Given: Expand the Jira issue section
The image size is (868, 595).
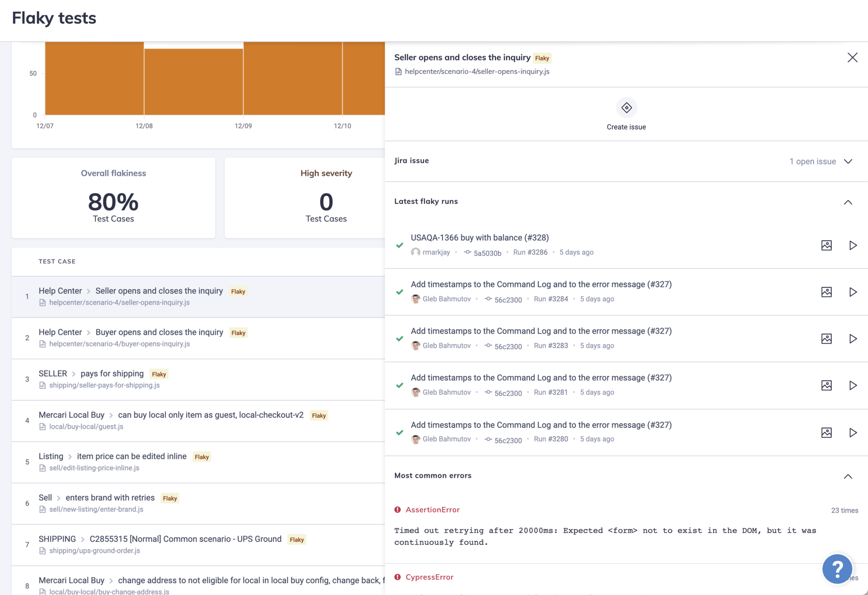Looking at the screenshot, I should pos(848,161).
